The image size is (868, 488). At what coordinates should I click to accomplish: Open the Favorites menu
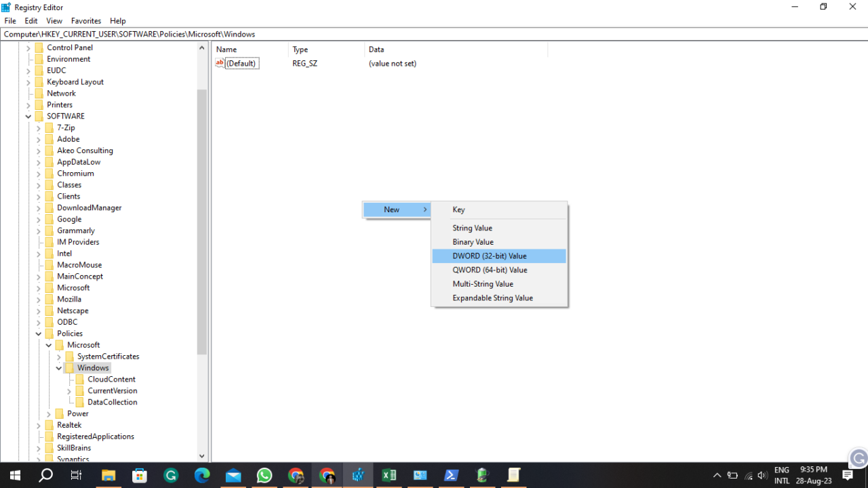click(85, 20)
